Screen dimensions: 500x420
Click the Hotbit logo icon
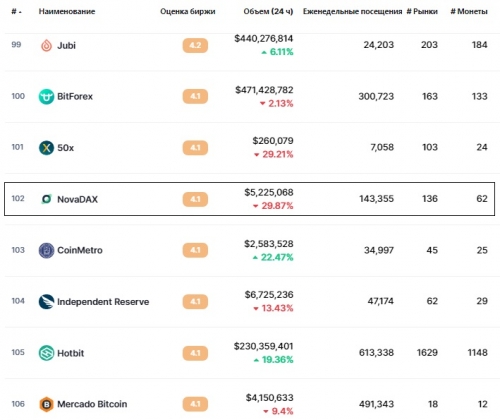pyautogui.click(x=46, y=353)
